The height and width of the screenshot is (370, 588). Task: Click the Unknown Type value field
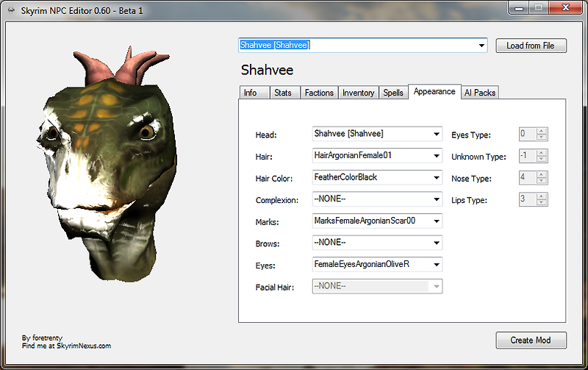(528, 156)
